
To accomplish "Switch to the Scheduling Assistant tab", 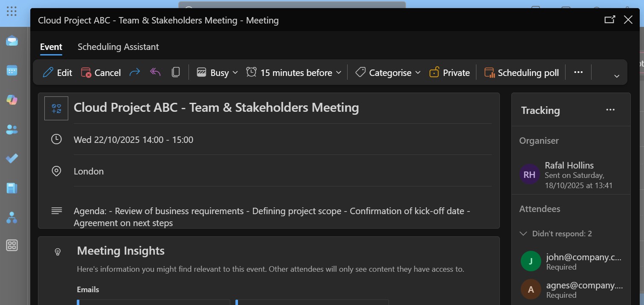I will click(118, 47).
